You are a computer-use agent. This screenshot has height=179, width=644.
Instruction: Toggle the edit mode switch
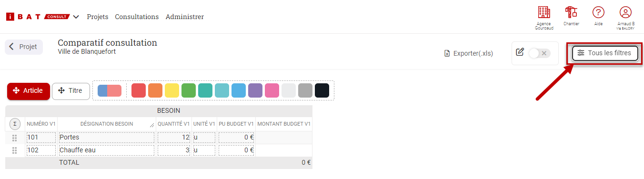coord(540,53)
